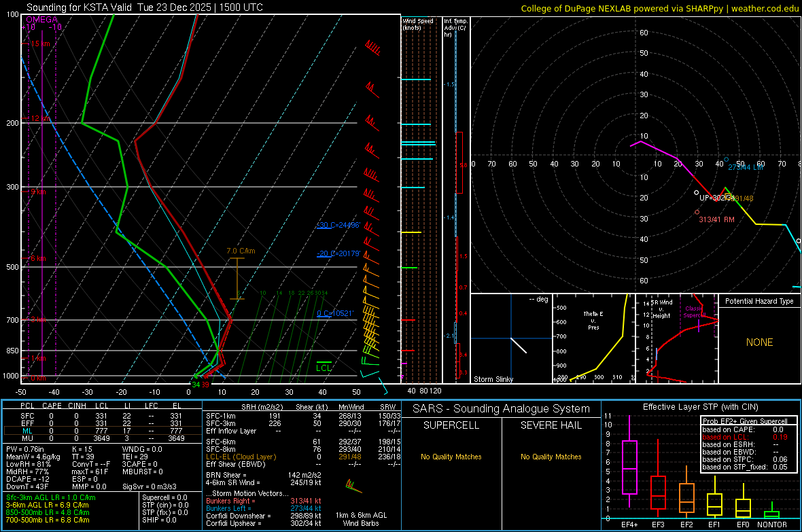The image size is (802, 532).
Task: Select the EFF parcel row label
Action: pyautogui.click(x=27, y=423)
